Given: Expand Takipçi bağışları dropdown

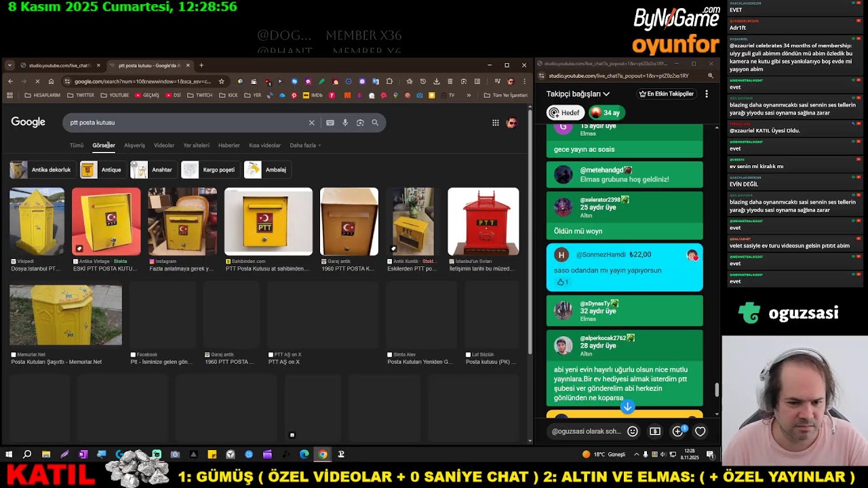Looking at the screenshot, I should click(578, 94).
